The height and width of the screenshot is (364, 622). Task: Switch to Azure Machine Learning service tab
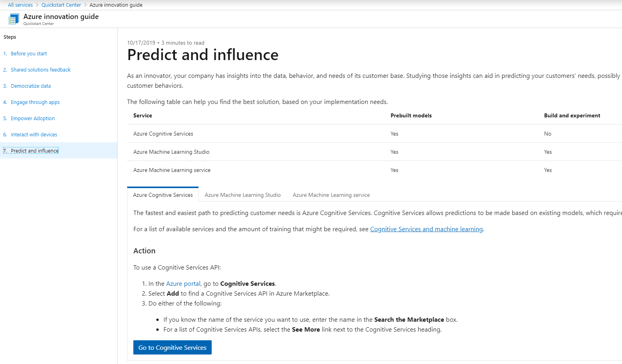331,195
